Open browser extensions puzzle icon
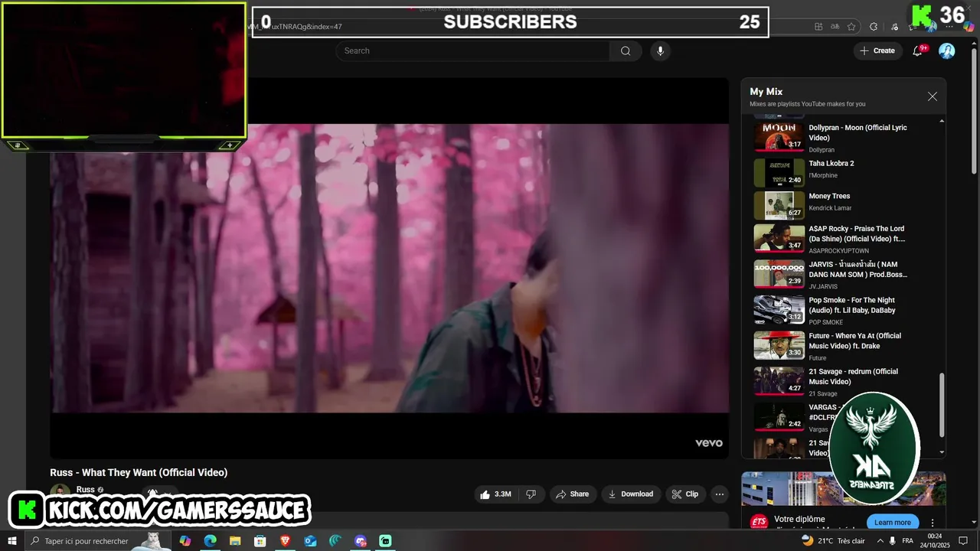The width and height of the screenshot is (980, 551). [874, 27]
